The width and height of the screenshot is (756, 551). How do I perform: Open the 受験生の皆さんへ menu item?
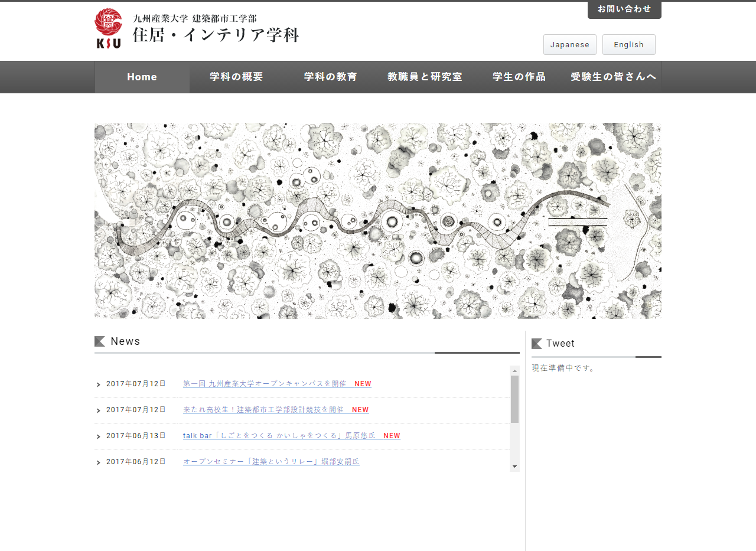[x=614, y=77]
